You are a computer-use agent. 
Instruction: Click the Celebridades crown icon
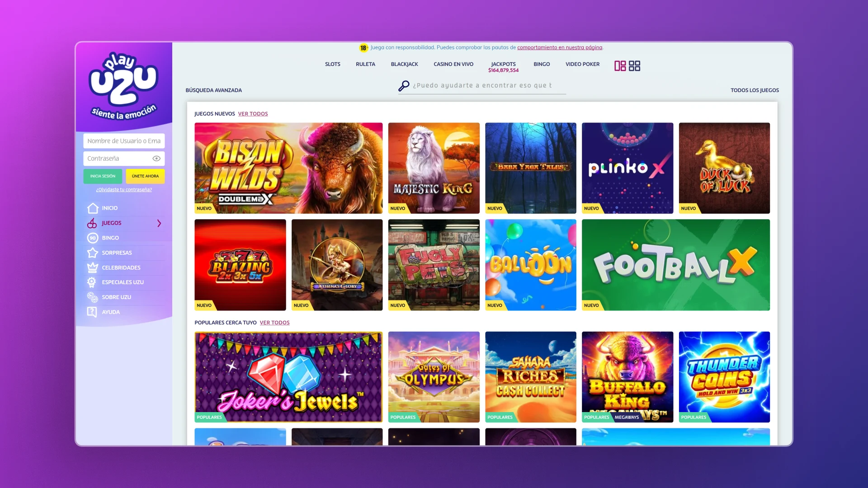tap(93, 267)
